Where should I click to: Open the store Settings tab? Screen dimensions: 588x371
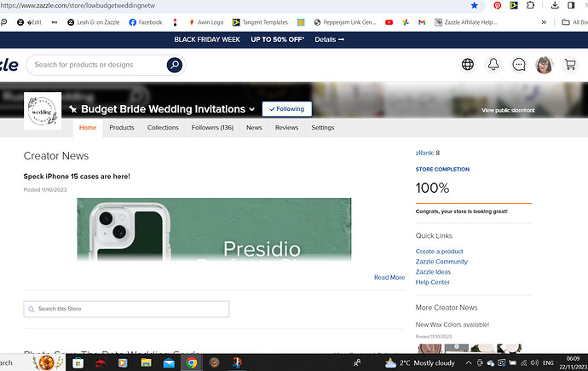click(x=322, y=128)
